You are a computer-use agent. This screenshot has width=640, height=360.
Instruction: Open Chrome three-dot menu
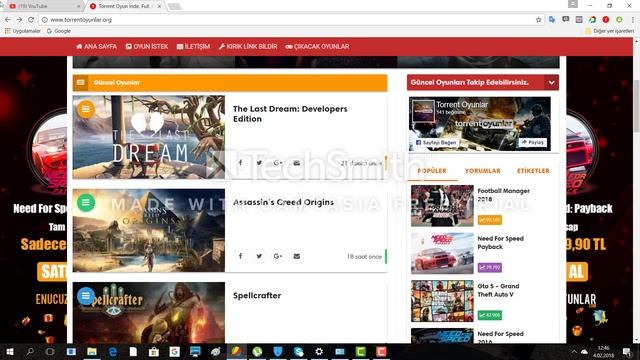[x=633, y=20]
